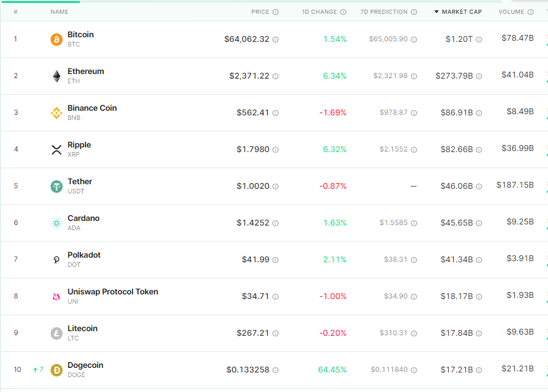The image size is (548, 392).
Task: Click the Litecoin LTC logo
Action: click(x=56, y=333)
